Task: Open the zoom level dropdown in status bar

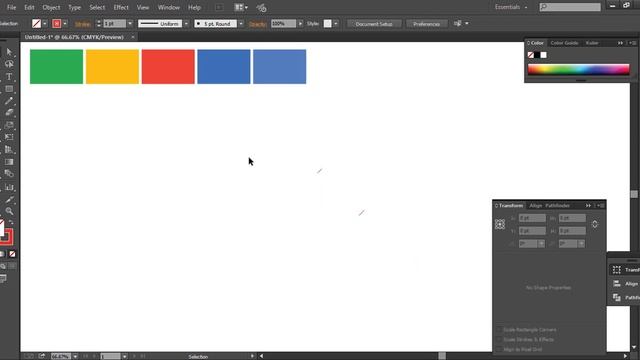Action: (75, 356)
